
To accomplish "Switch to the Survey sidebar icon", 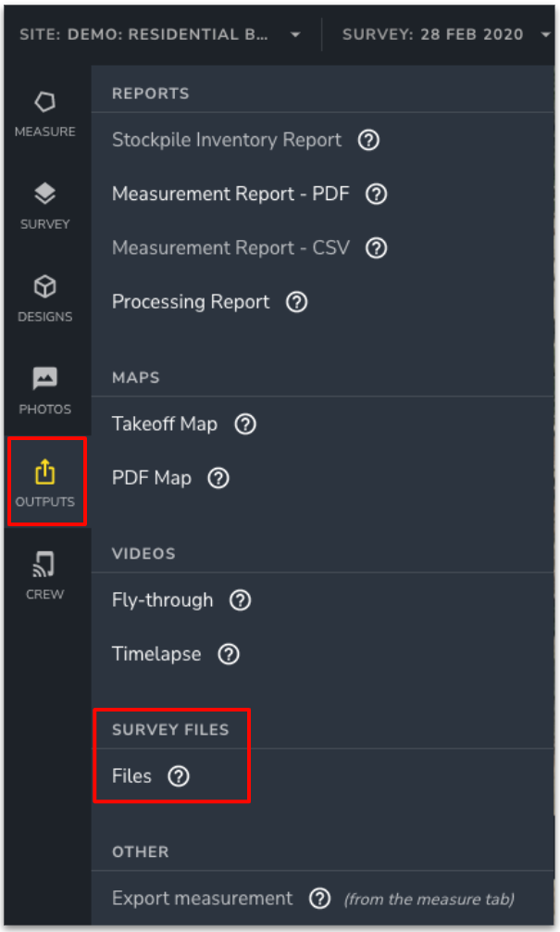I will (44, 206).
